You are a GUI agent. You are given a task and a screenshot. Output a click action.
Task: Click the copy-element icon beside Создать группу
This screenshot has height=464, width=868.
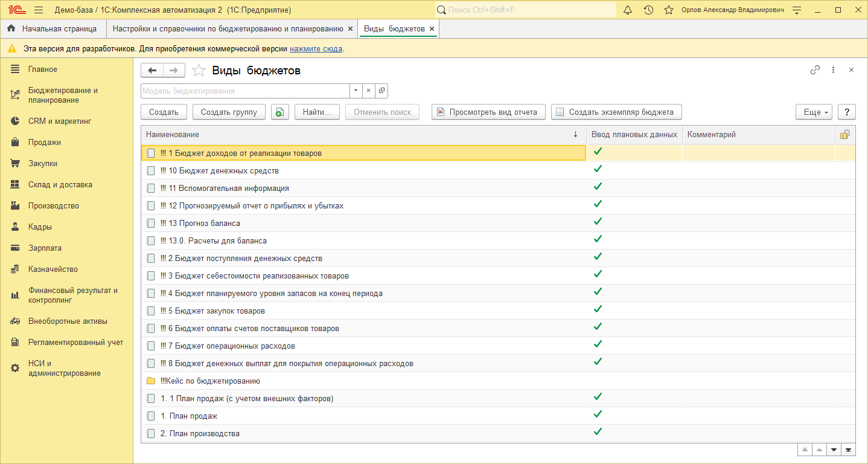coord(280,112)
